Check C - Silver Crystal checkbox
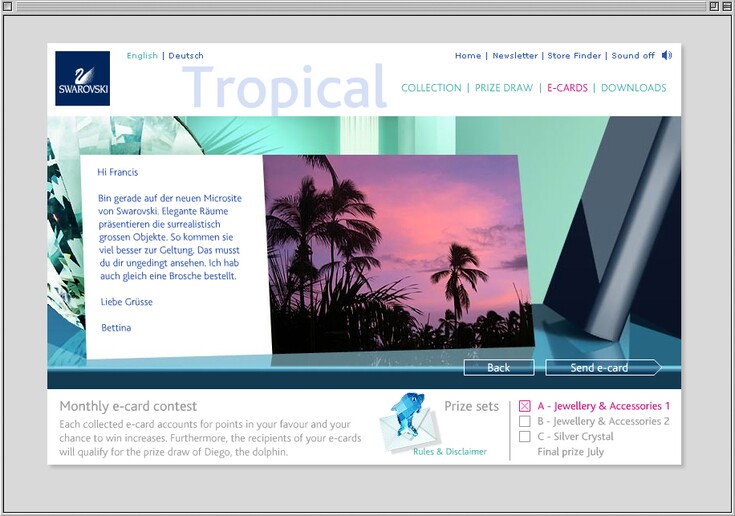The height and width of the screenshot is (516, 735). [525, 436]
